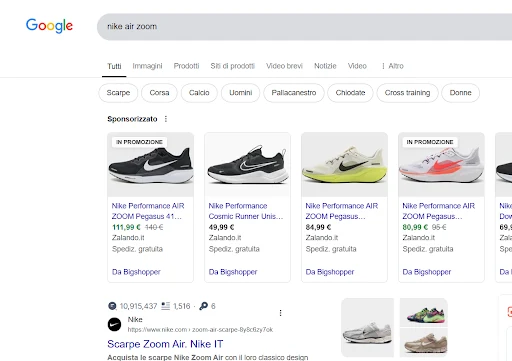512x361 pixels.
Task: Click the SEO traffic icon beside 10,915,437
Action: [112, 306]
